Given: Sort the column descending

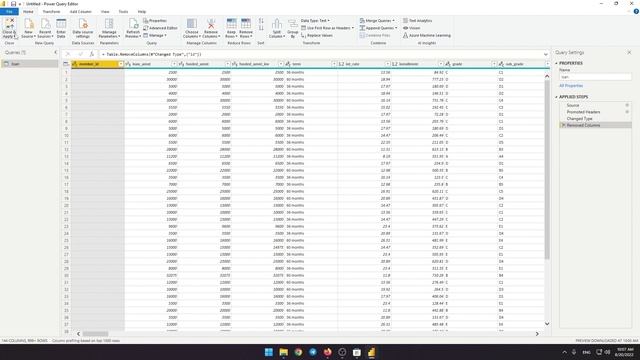Looking at the screenshot, I should [x=261, y=28].
